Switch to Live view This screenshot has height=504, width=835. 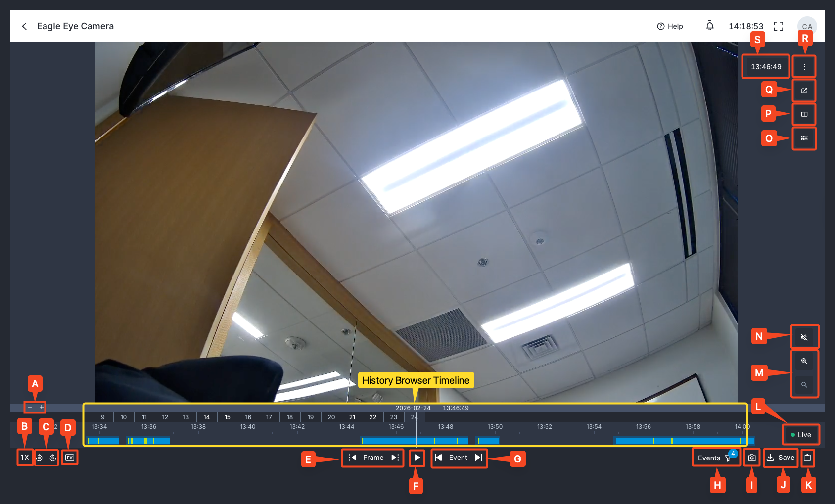[801, 435]
